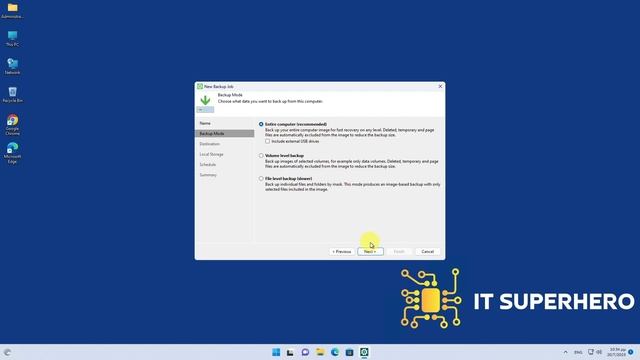Launch Google Chrome from desktop
This screenshot has height=360, width=640.
point(12,124)
